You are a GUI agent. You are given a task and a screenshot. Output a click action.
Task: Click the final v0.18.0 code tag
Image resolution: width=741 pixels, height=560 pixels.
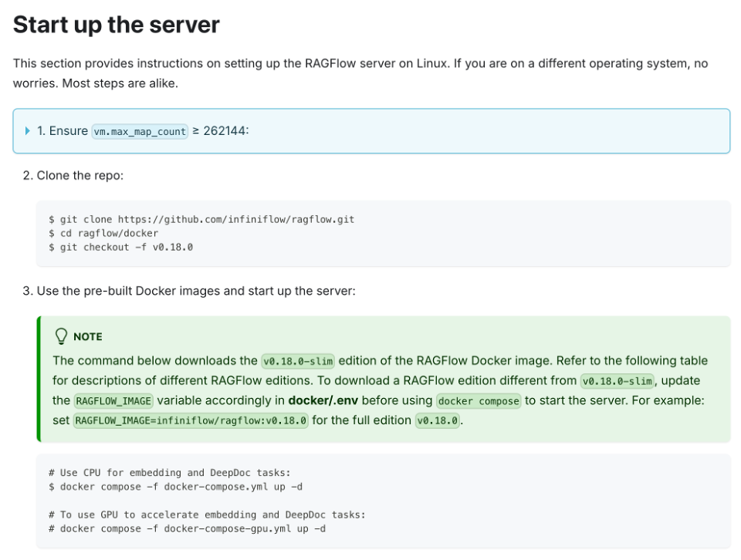(438, 420)
